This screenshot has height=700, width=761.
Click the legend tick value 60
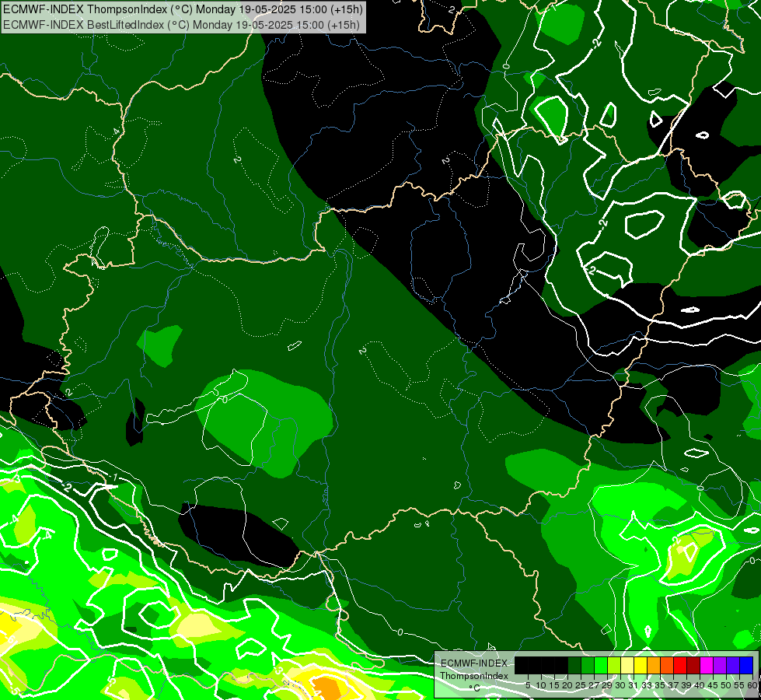752,685
